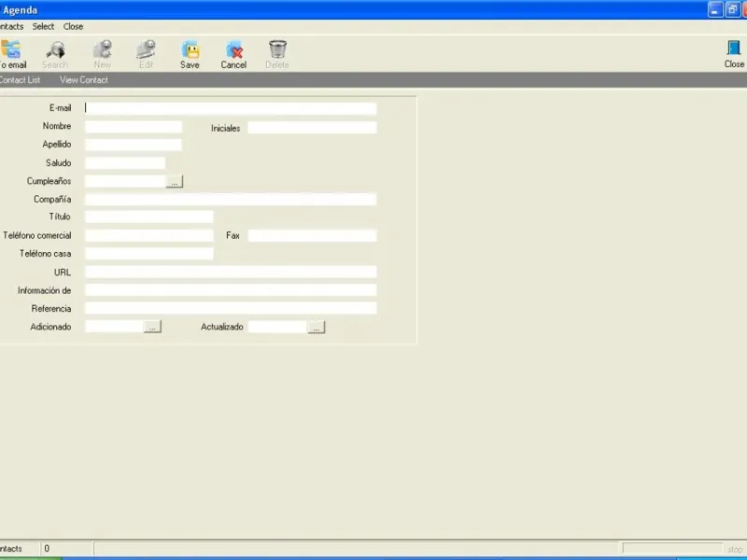
Task: Click the Saludo text field
Action: (x=125, y=162)
